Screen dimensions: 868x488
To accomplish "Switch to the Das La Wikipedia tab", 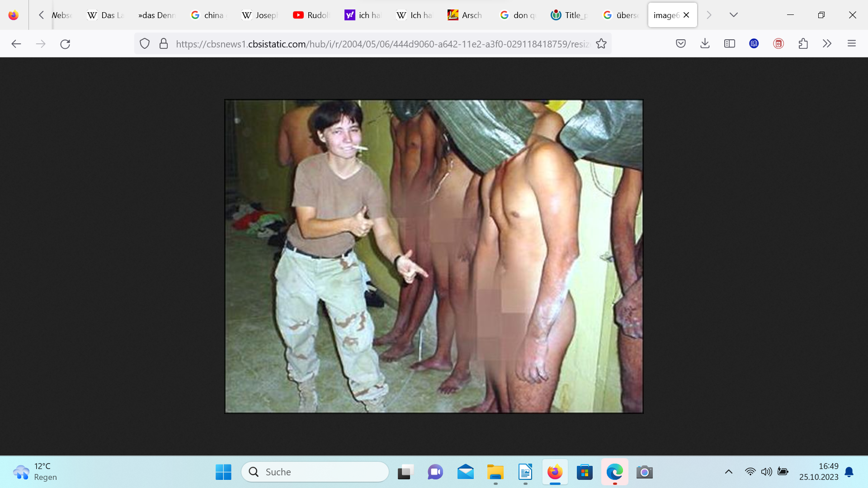I will (105, 15).
